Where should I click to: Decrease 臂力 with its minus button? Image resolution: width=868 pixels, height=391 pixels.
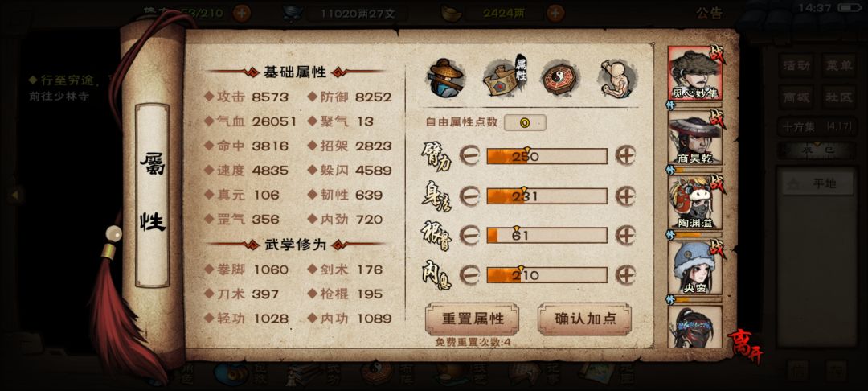point(469,156)
